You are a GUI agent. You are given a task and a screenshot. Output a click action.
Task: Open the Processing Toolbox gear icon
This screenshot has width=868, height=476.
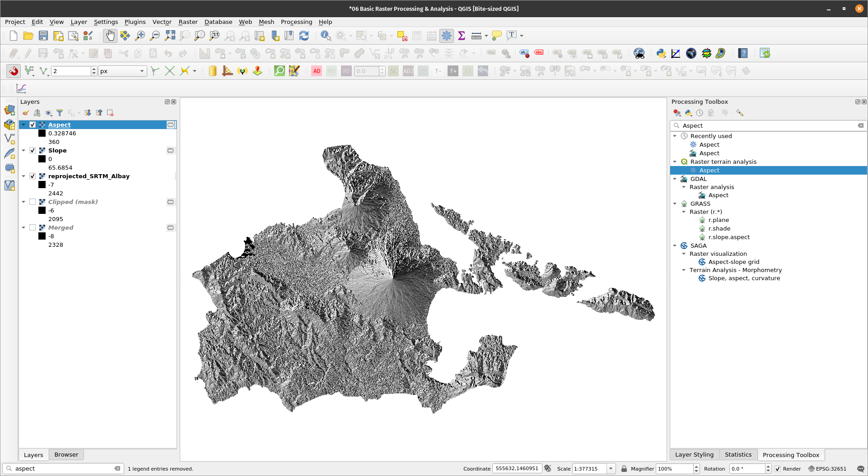447,36
